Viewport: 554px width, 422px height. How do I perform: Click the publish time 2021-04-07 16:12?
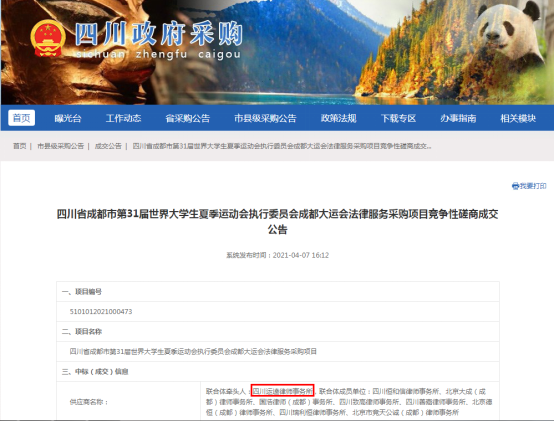(301, 255)
